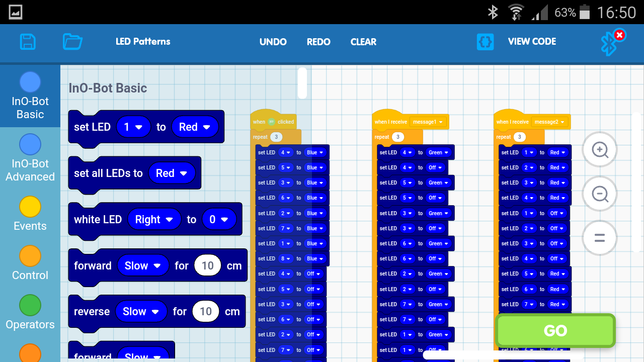Tap the workspace horizontal scrollbar
Screen dimensions: 644x362
tap(503, 354)
